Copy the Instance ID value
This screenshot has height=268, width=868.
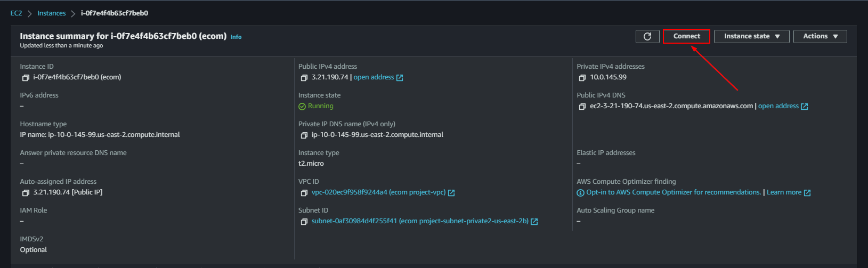tap(26, 78)
